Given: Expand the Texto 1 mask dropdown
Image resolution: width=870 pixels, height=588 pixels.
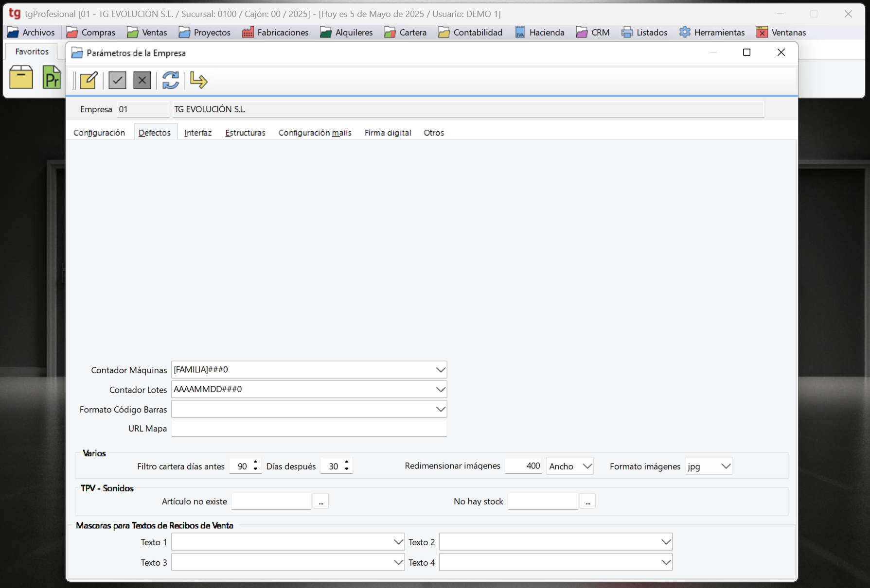Looking at the screenshot, I should point(398,542).
